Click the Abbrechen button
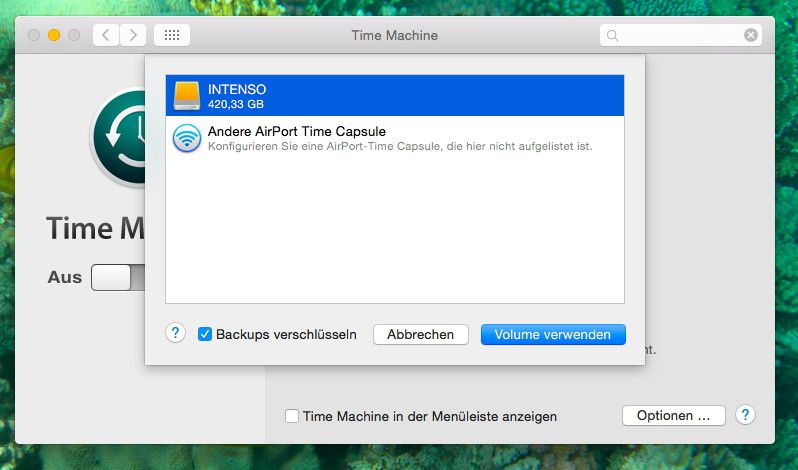This screenshot has width=798, height=470. [x=420, y=335]
